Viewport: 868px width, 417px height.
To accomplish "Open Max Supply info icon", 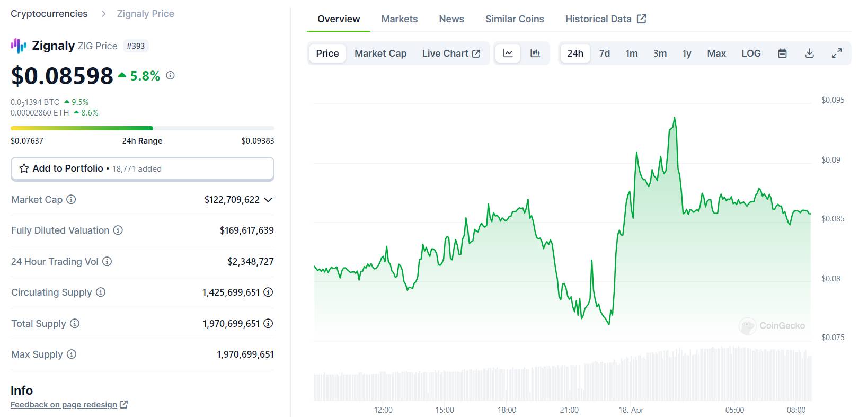I will point(72,354).
